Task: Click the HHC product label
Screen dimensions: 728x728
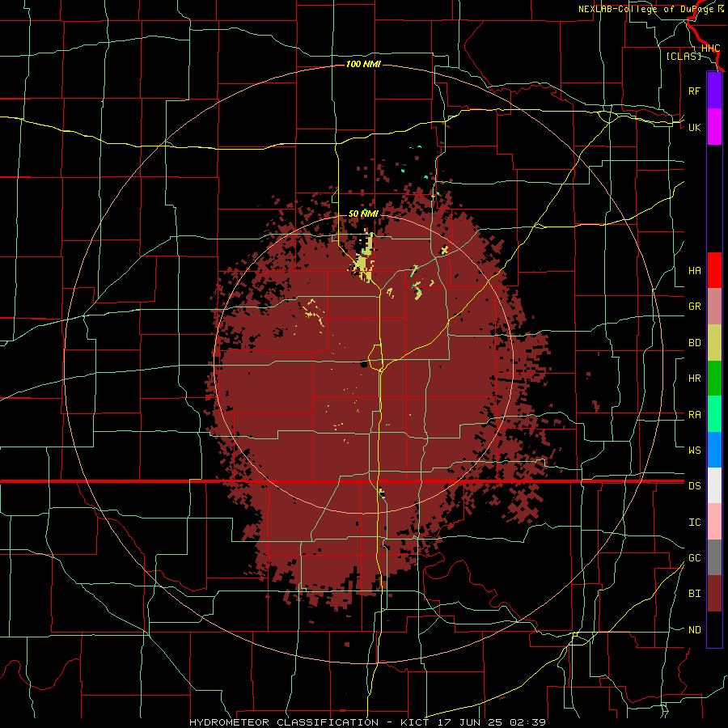Action: tap(710, 49)
